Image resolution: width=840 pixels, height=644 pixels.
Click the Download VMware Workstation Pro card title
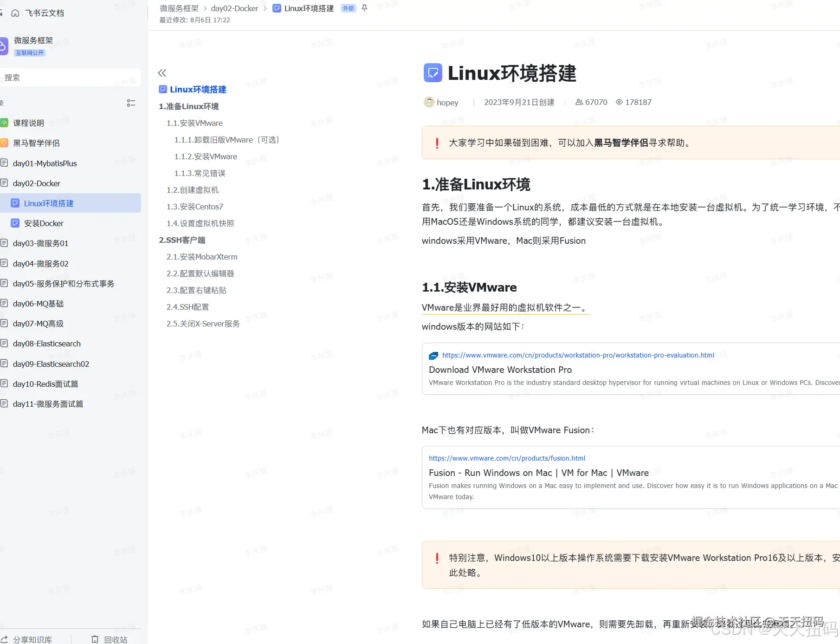500,370
